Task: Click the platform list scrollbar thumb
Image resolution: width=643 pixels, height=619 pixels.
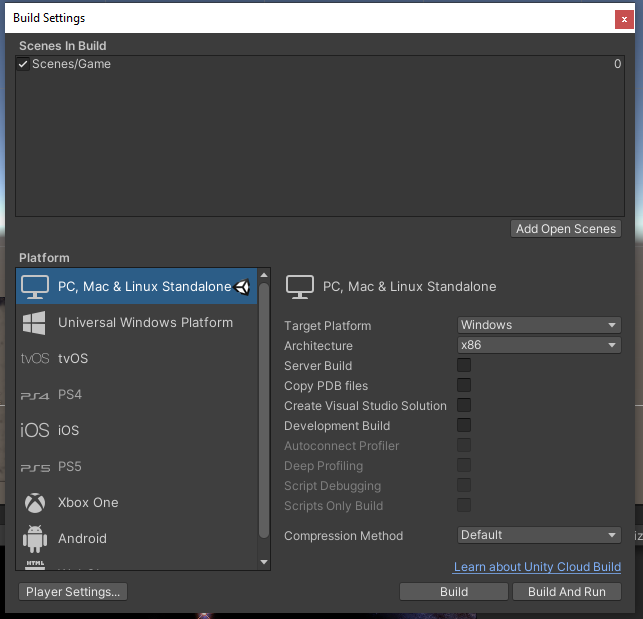Action: point(264,410)
